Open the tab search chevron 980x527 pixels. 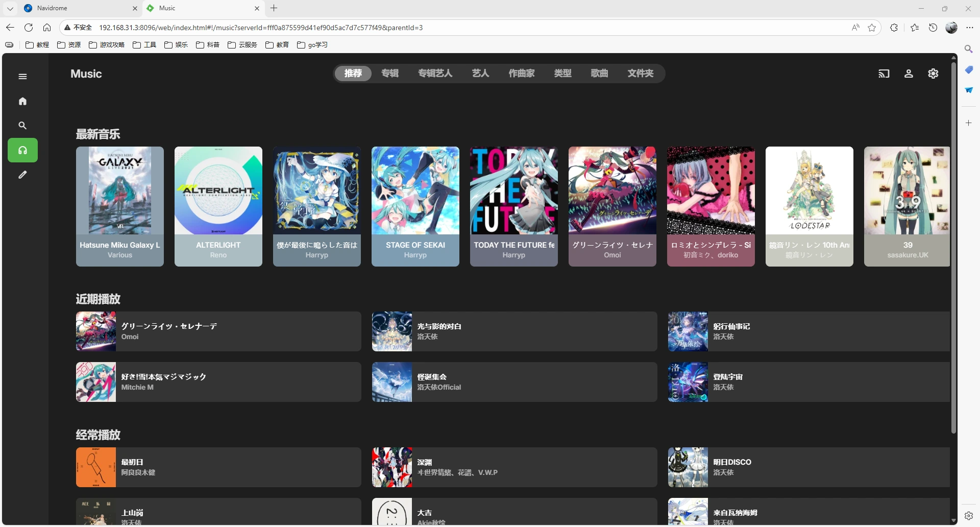point(10,8)
